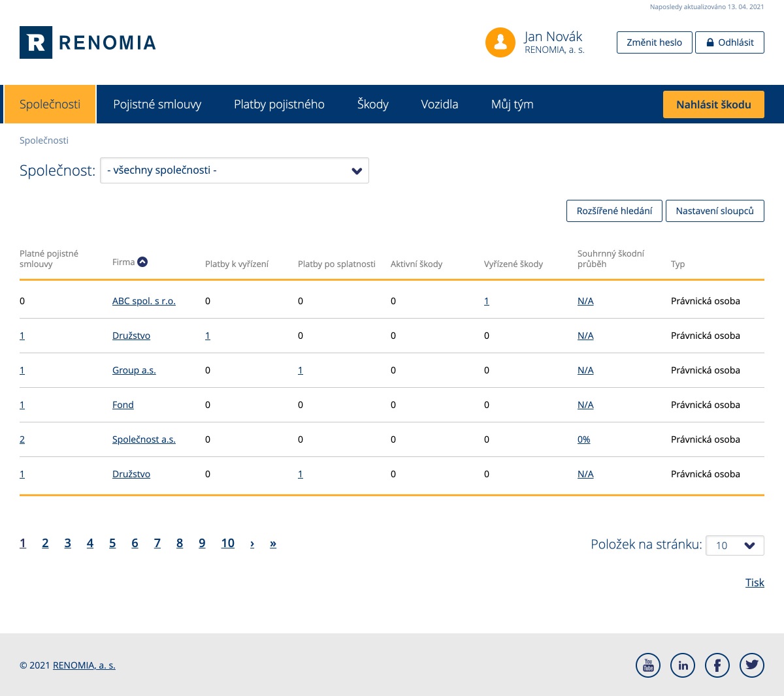Screen dimensions: 784x696
Task: Open the Group a.s. company link
Action: tap(134, 370)
